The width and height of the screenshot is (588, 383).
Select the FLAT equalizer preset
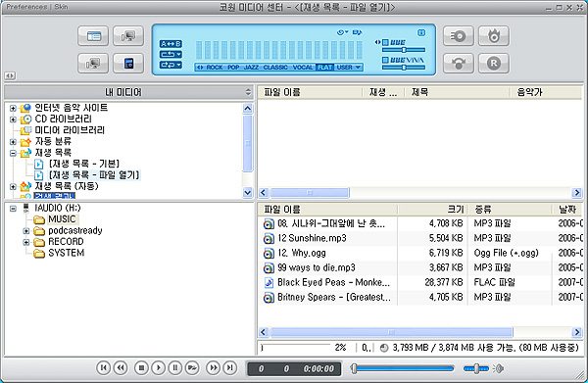click(x=324, y=67)
